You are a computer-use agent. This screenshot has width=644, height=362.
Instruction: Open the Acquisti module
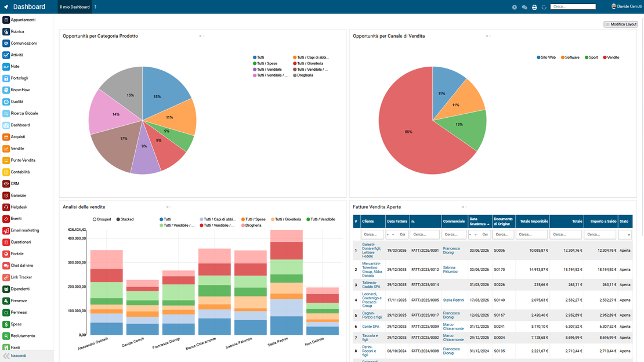pos(14,137)
